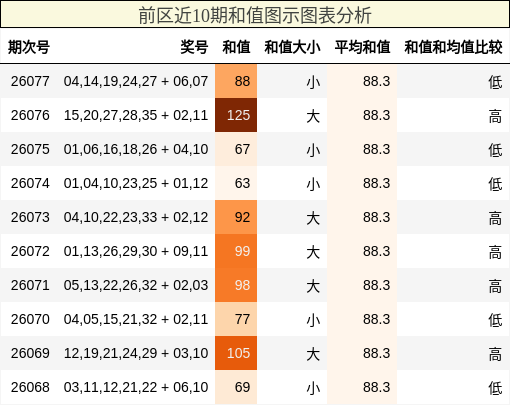This screenshot has width=510, height=405.
Task: Click 低 in the 26075 row
Action: click(x=495, y=150)
